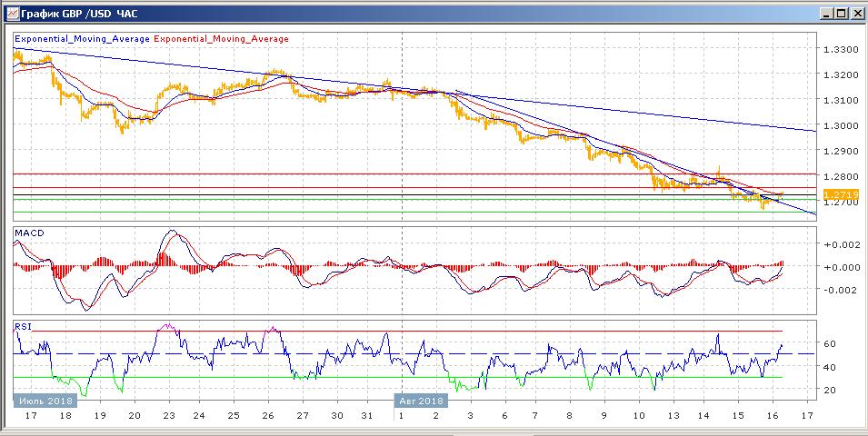The width and height of the screenshot is (868, 436).
Task: Click the 1.3000 price axis label
Action: tap(840, 125)
